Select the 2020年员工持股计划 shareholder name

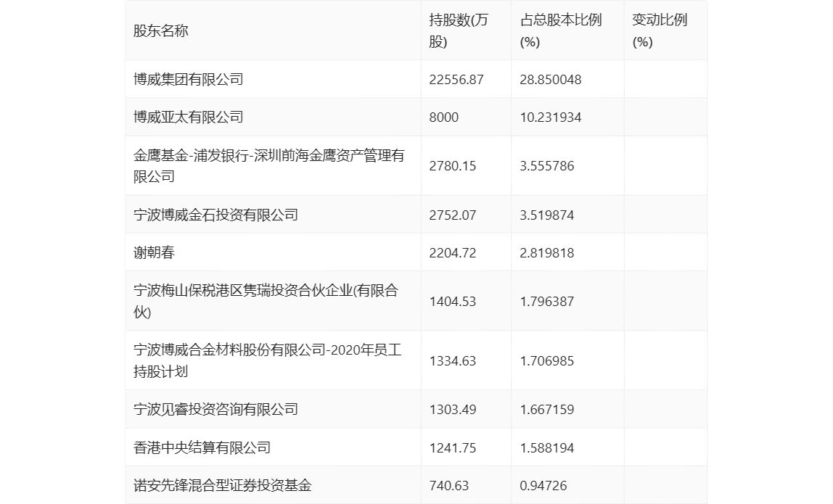(267, 360)
